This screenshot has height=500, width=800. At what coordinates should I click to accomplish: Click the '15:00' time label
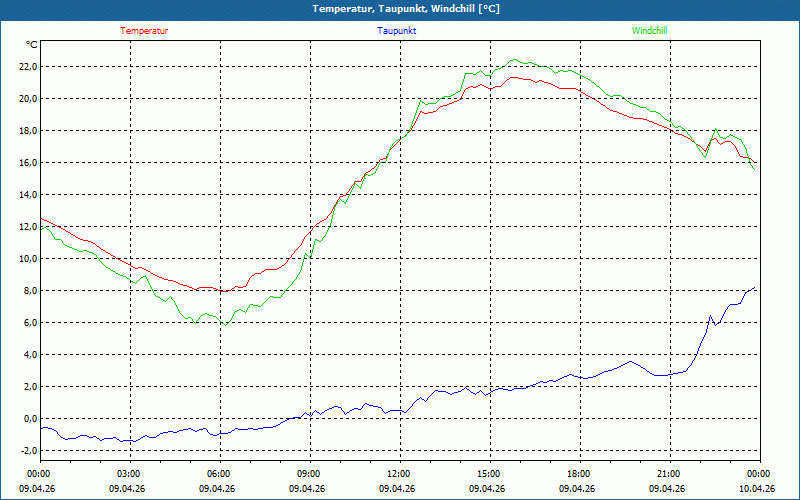coord(490,474)
